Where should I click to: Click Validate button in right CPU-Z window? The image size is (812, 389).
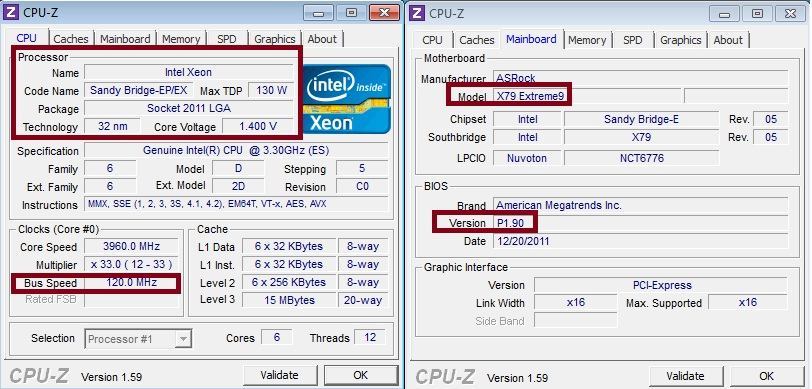(685, 376)
